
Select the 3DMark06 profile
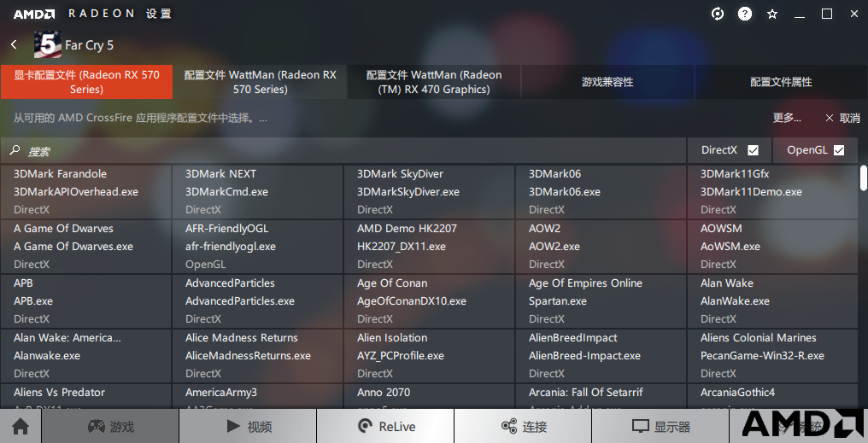click(x=601, y=191)
